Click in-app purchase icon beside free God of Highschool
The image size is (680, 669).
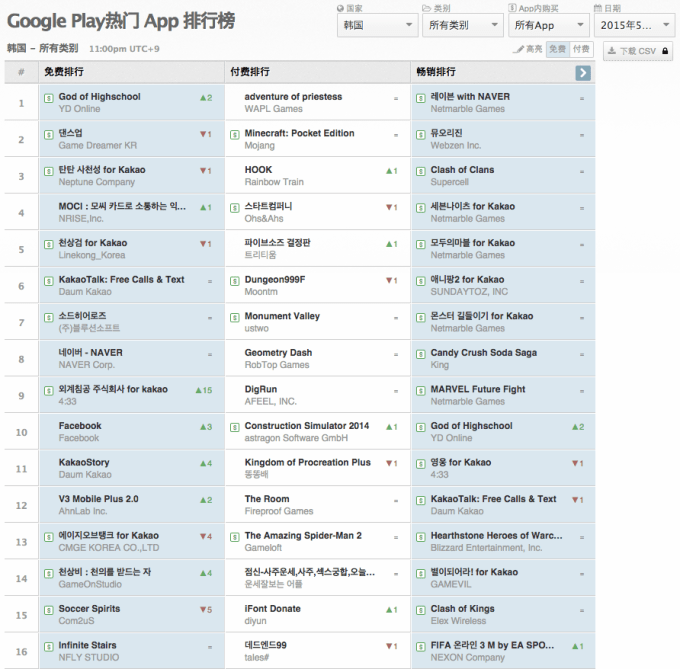[x=49, y=98]
